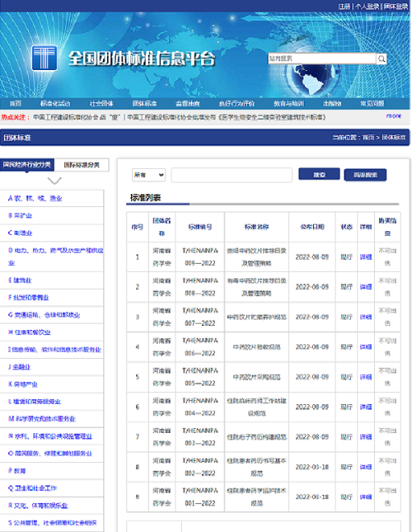412x532 pixels.
Task: Click the 标准列表 section heading
Action: coord(145,197)
